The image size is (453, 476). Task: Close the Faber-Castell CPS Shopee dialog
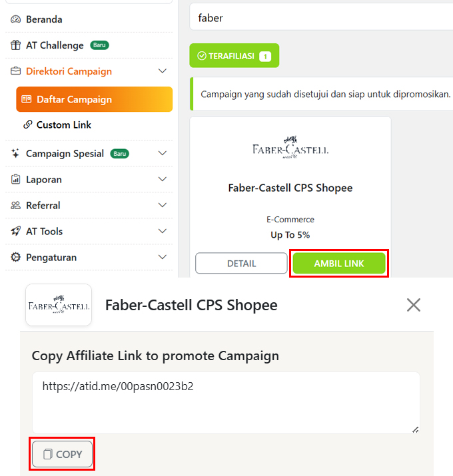coord(414,305)
